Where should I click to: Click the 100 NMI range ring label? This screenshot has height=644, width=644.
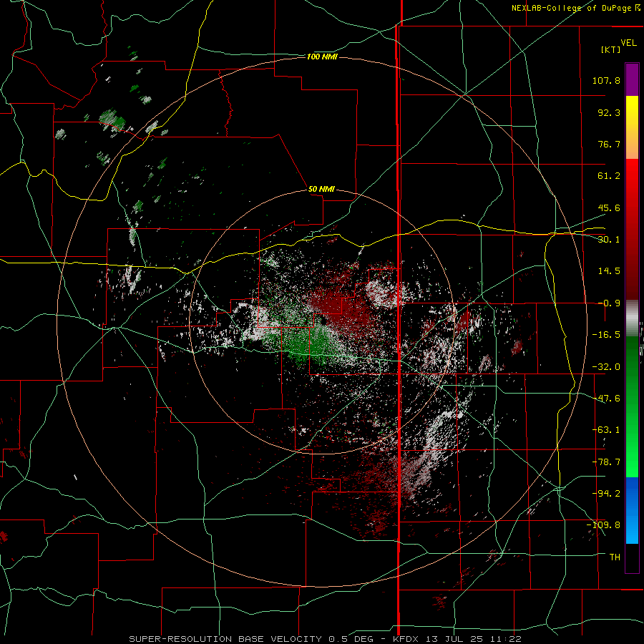(x=322, y=57)
